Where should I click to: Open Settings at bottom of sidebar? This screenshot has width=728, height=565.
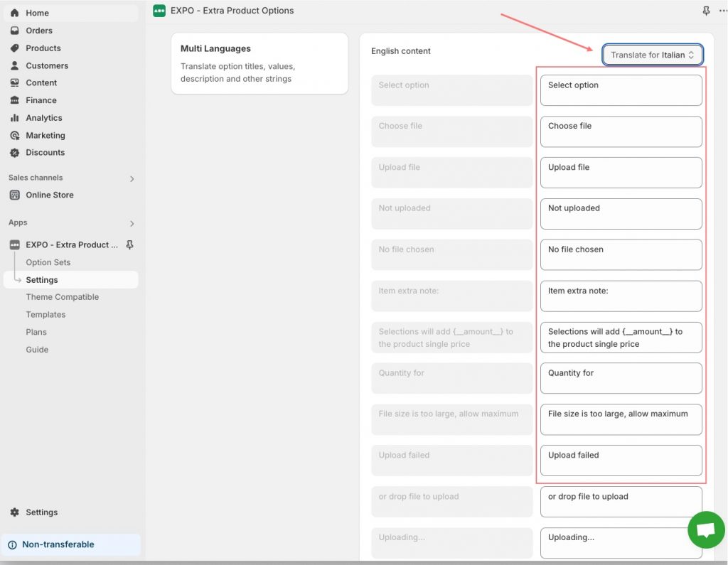coord(42,512)
